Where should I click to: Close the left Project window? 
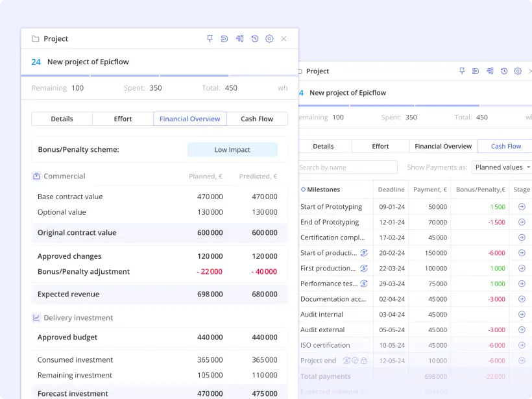(x=284, y=39)
